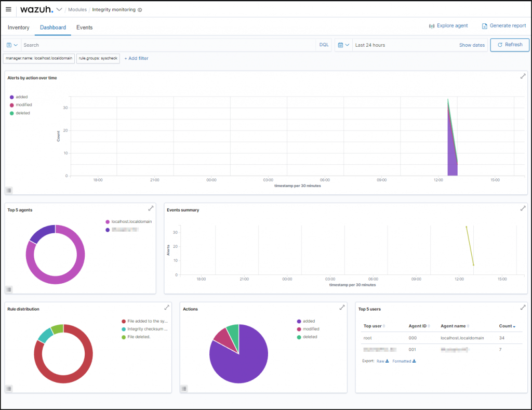The height and width of the screenshot is (410, 532).
Task: Click Agent ID '000' cell
Action: point(413,338)
